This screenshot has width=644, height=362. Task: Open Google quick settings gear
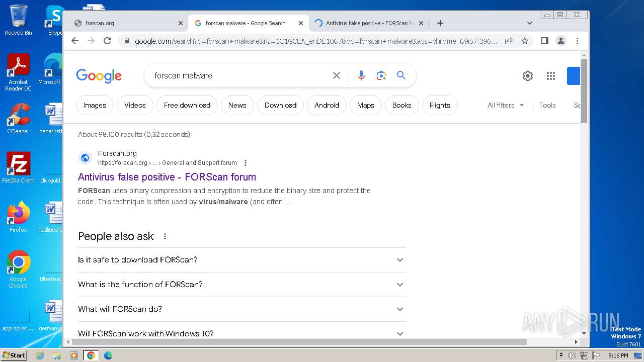pyautogui.click(x=527, y=76)
